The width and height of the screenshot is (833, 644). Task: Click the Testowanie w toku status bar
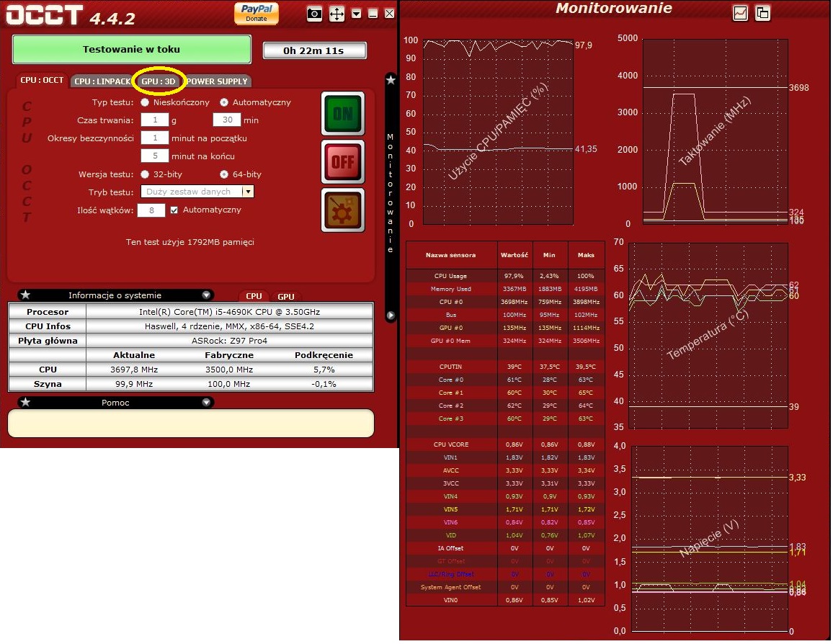tap(131, 50)
